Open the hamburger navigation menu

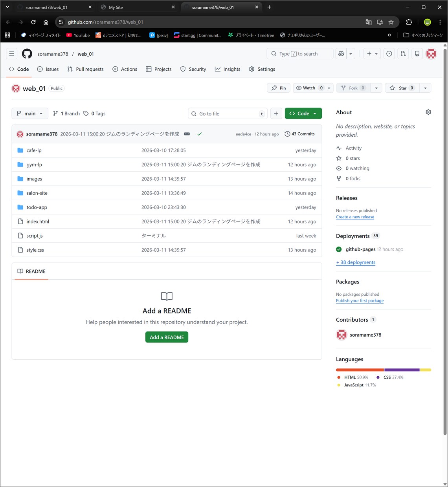pyautogui.click(x=12, y=54)
